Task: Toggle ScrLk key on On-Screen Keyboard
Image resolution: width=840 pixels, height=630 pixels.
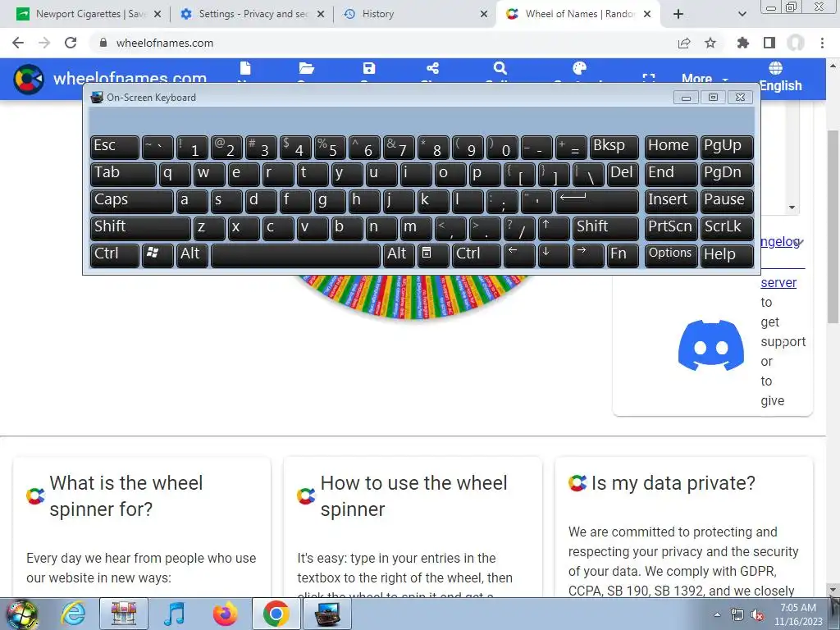Action: [727, 228]
